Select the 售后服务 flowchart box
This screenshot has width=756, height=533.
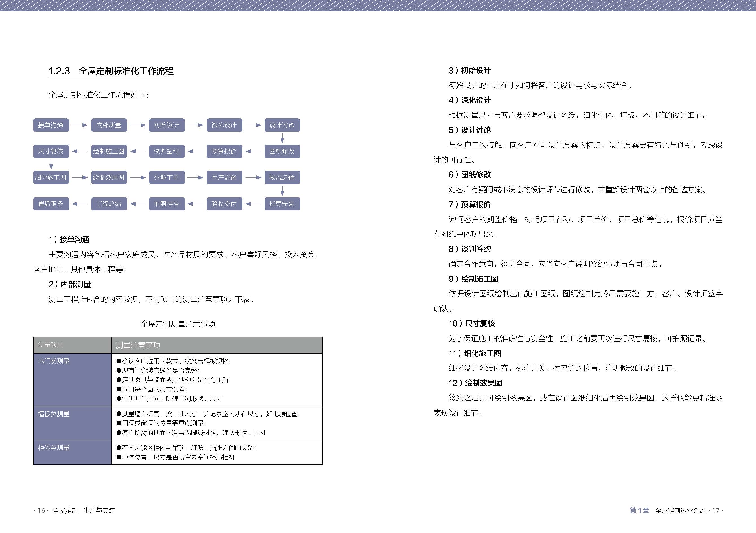pos(51,204)
